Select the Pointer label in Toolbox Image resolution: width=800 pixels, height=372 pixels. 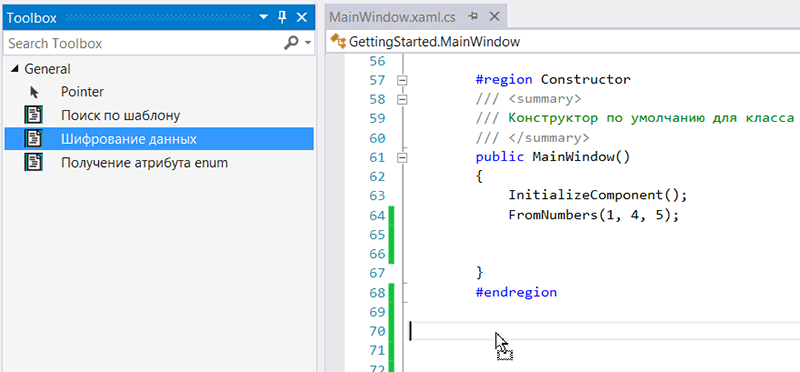click(82, 92)
